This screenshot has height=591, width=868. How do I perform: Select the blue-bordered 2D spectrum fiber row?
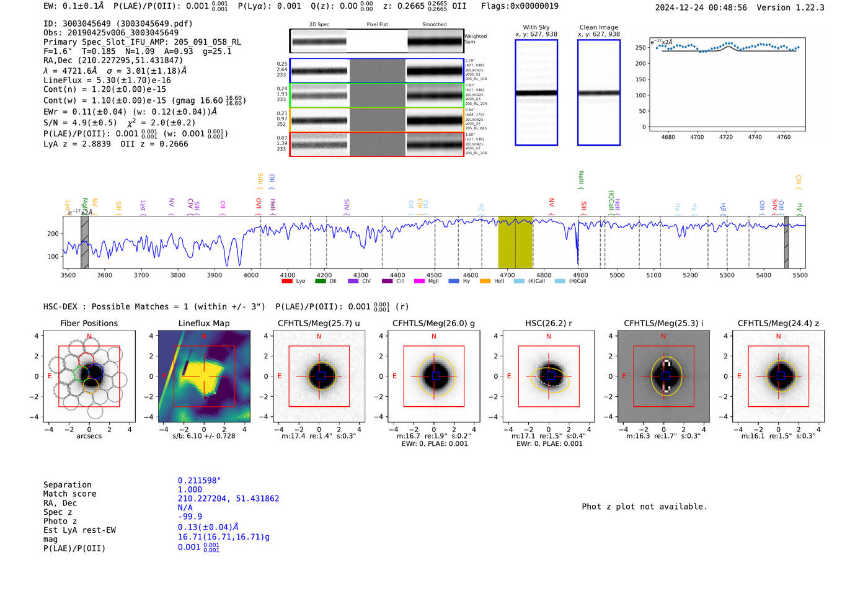(377, 71)
